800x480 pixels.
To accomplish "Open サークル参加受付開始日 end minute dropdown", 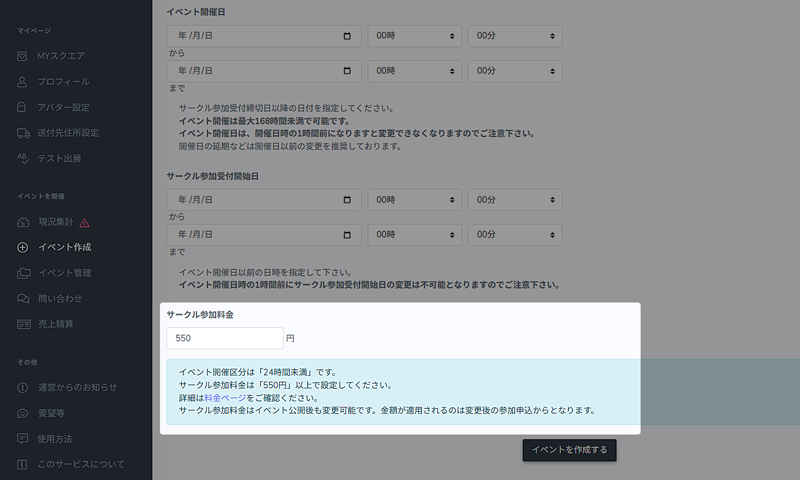I will click(x=514, y=235).
